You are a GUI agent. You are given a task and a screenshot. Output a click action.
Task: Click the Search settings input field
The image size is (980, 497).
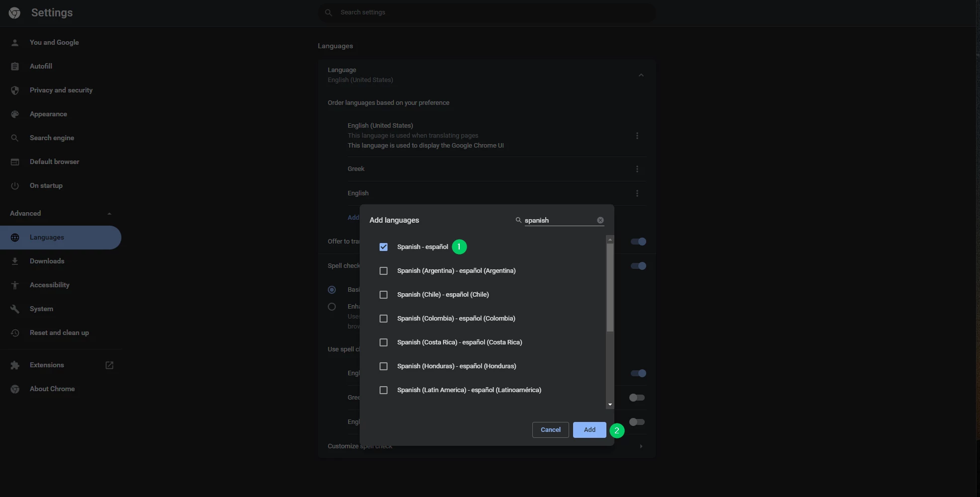(487, 12)
